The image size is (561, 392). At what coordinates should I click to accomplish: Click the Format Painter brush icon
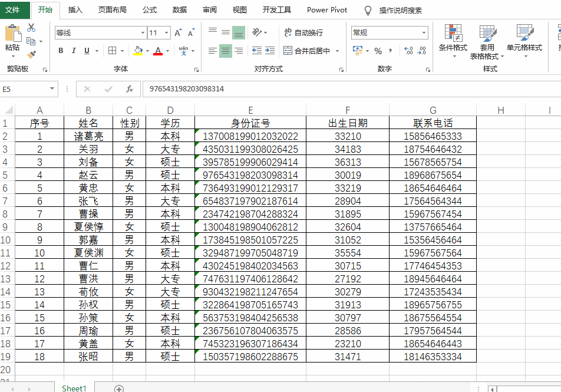point(31,54)
